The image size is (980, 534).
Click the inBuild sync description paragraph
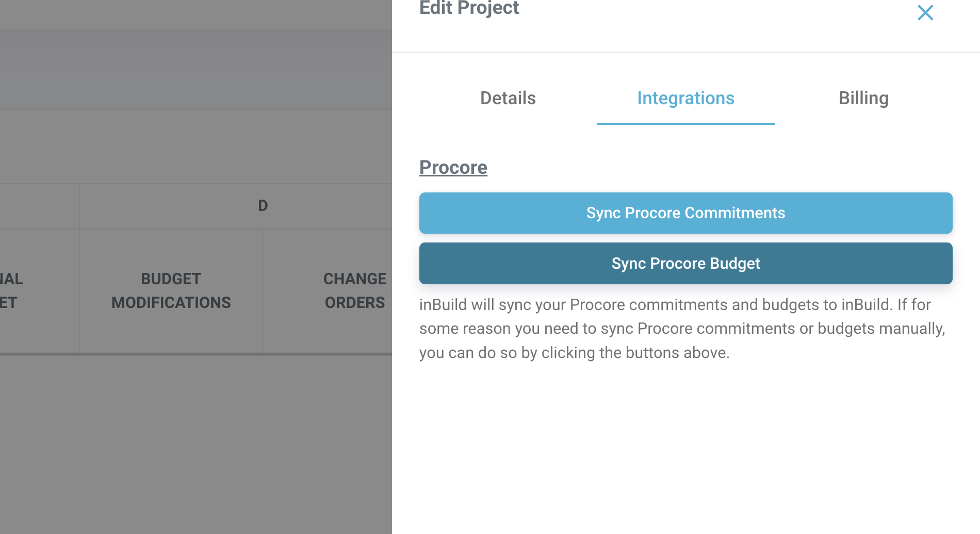coord(682,329)
